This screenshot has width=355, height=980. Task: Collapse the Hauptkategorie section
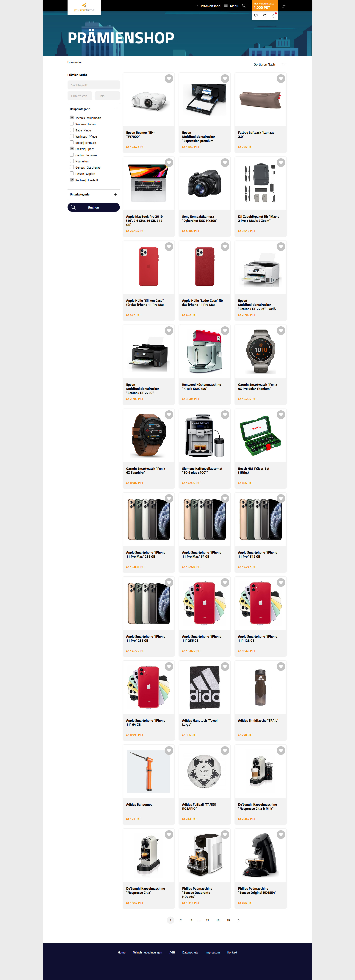coord(115,109)
